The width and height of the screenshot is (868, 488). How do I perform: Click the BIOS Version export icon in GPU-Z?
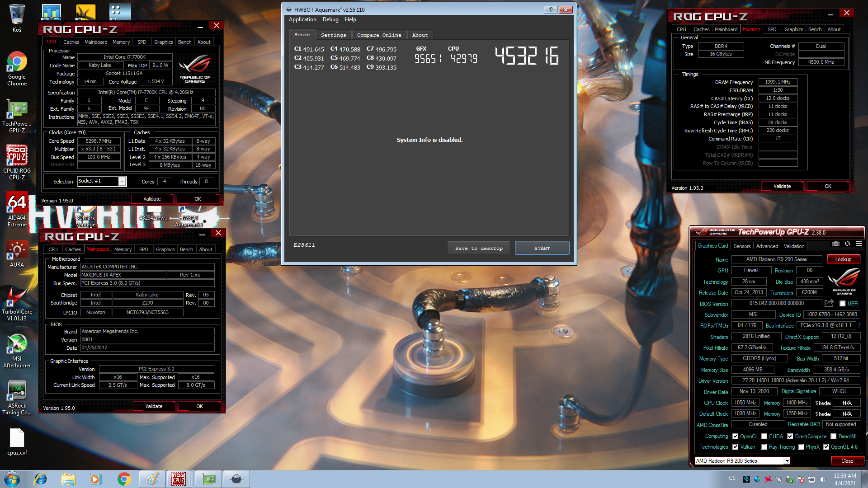click(829, 303)
